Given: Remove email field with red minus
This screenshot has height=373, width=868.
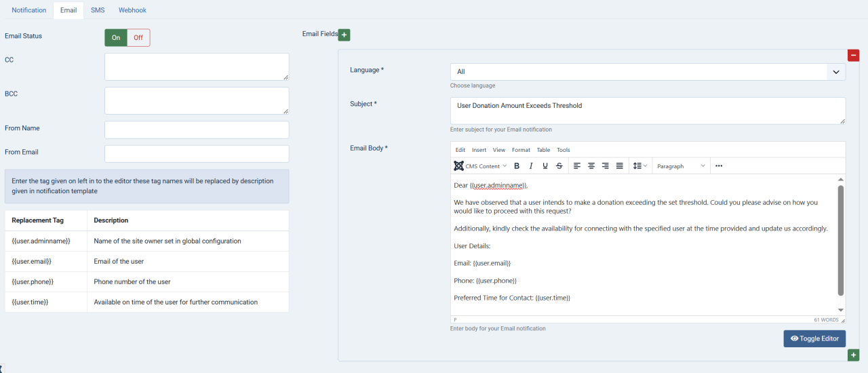Looking at the screenshot, I should point(853,55).
